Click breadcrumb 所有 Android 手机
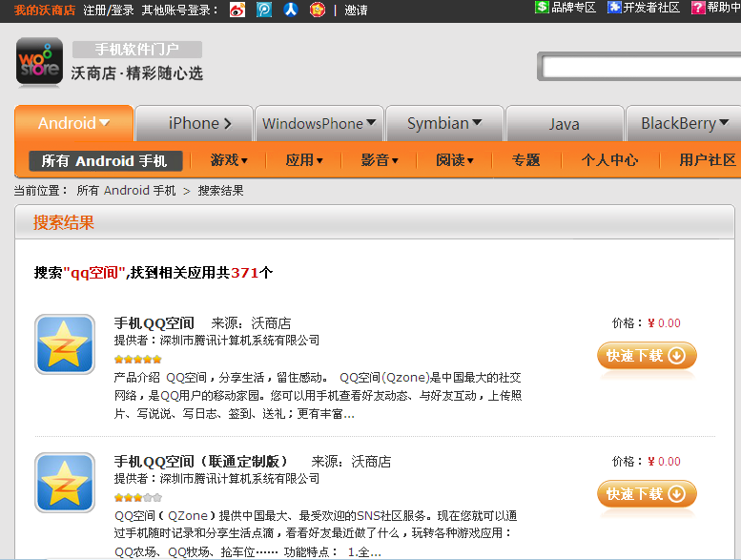 (126, 191)
